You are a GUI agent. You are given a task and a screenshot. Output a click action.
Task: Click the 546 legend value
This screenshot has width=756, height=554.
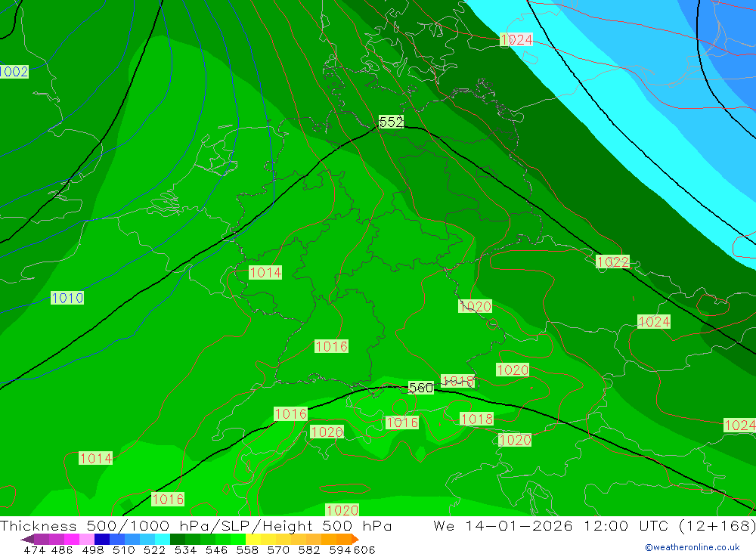click(x=216, y=550)
